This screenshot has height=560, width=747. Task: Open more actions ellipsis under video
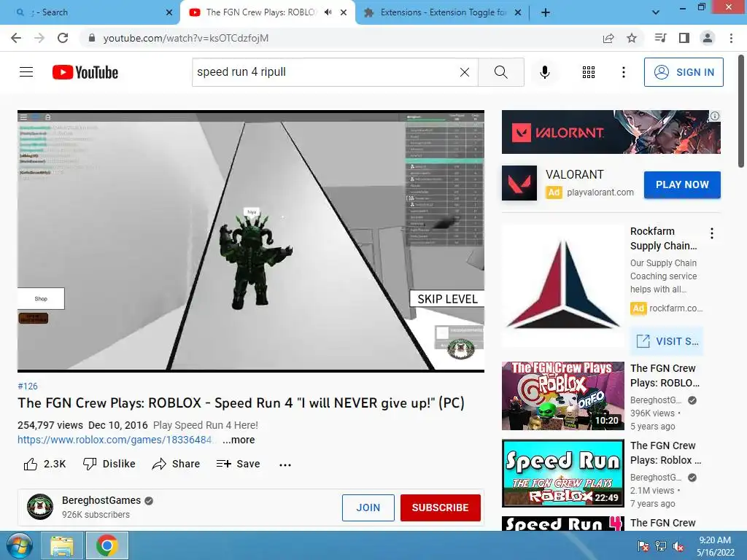[x=285, y=464]
